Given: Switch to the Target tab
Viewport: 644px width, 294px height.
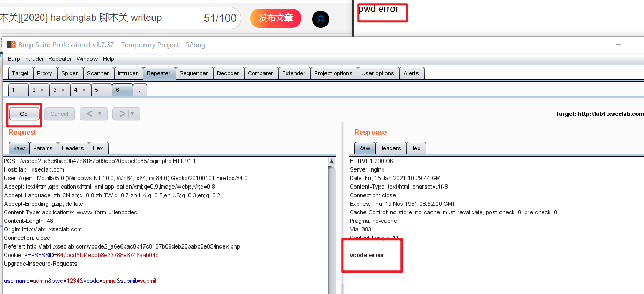Looking at the screenshot, I should coord(20,73).
